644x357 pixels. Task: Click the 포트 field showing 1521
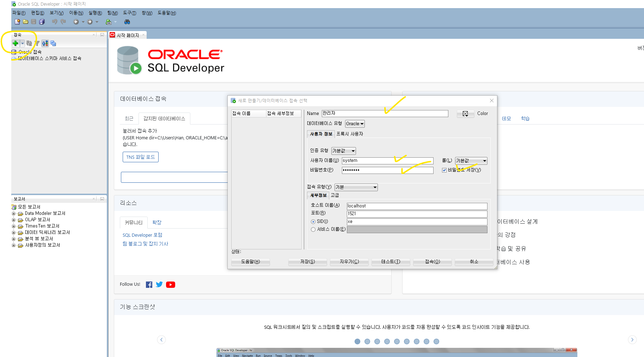417,214
